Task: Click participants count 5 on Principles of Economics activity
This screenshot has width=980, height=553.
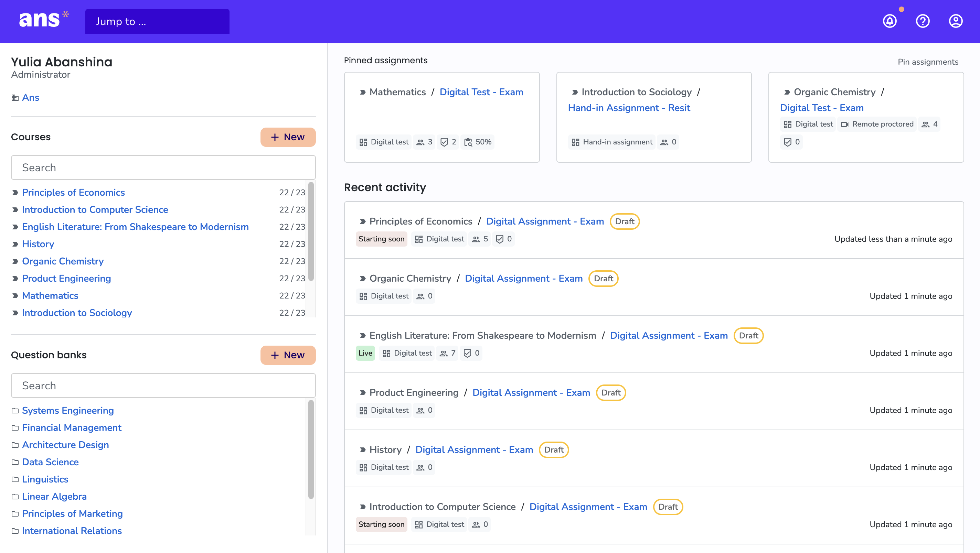Action: [480, 239]
